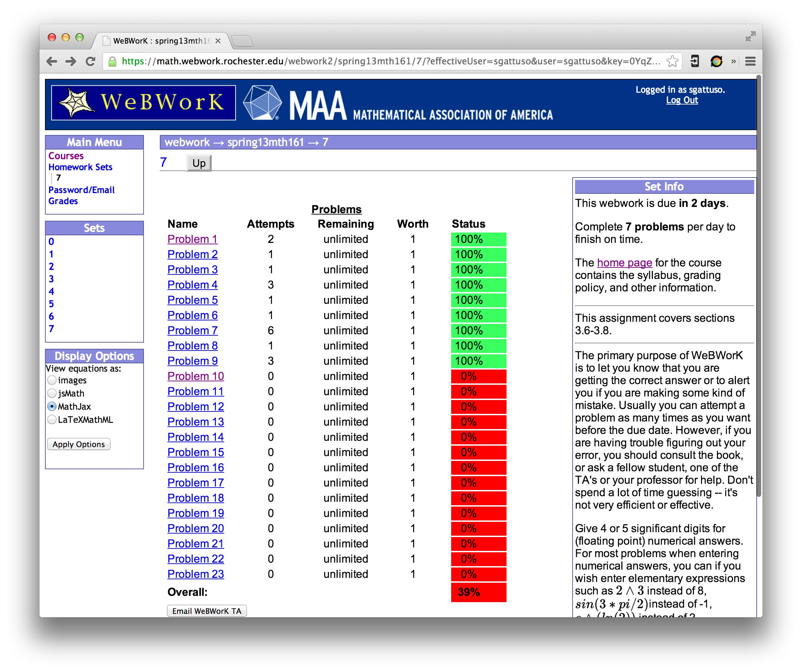Open the Problem 2 link
Image resolution: width=802 pixels, height=672 pixels.
[192, 254]
